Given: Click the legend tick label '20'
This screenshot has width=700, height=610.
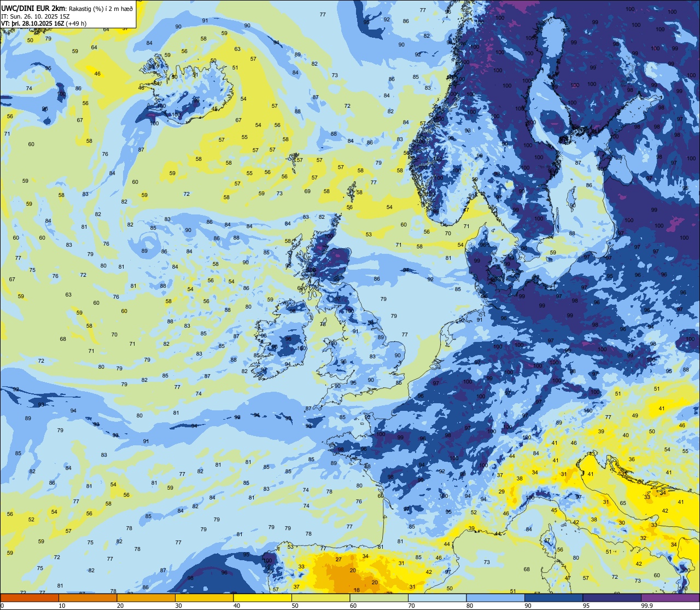Looking at the screenshot, I should [120, 606].
